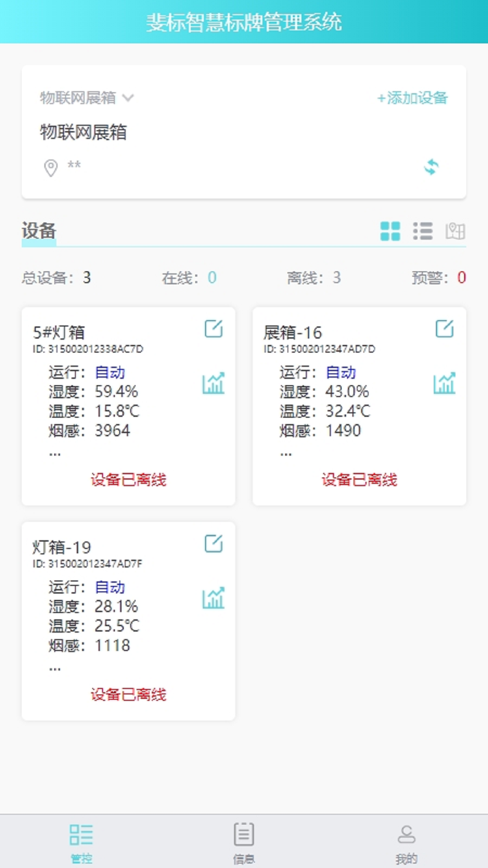This screenshot has height=868, width=488.
Task: Edit the 展箱-16 device
Action: [x=444, y=329]
